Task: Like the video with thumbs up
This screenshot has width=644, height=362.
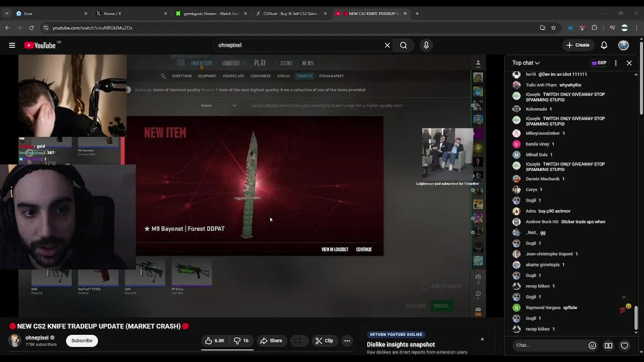Action: coord(214,341)
